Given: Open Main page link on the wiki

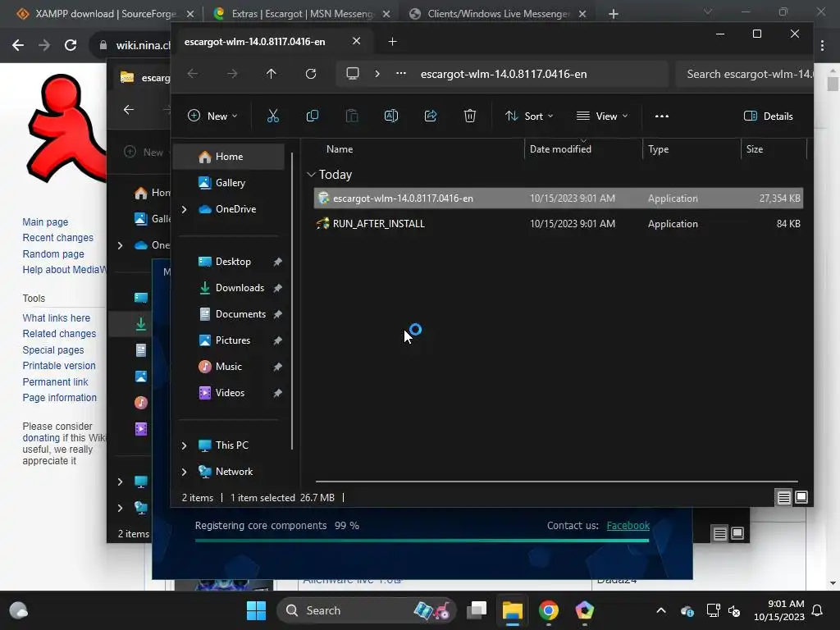Looking at the screenshot, I should point(45,221).
